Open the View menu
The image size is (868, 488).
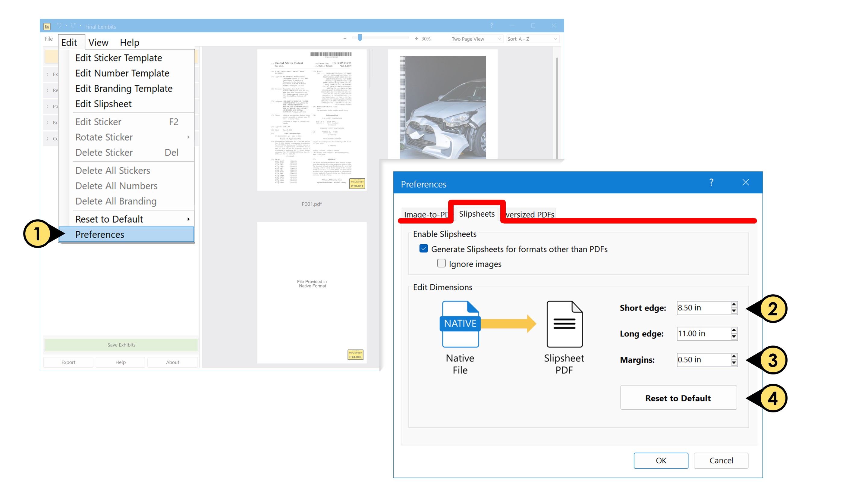point(98,42)
